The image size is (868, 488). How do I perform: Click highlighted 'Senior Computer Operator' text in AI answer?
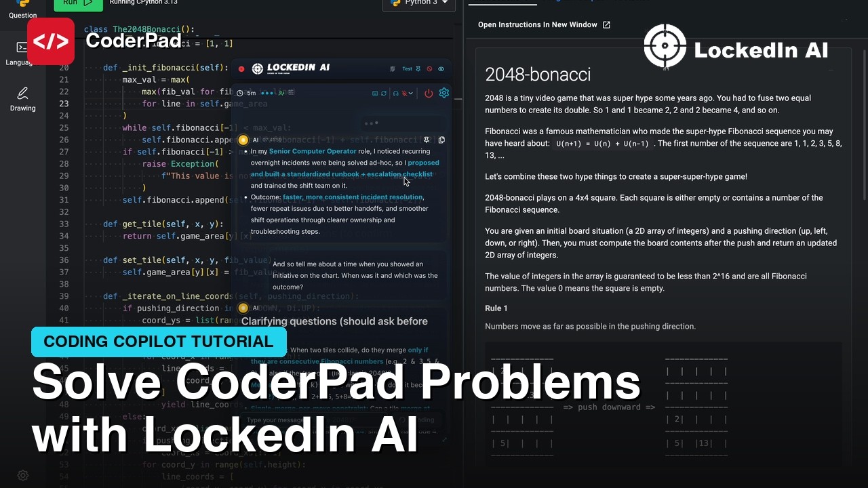[313, 151]
